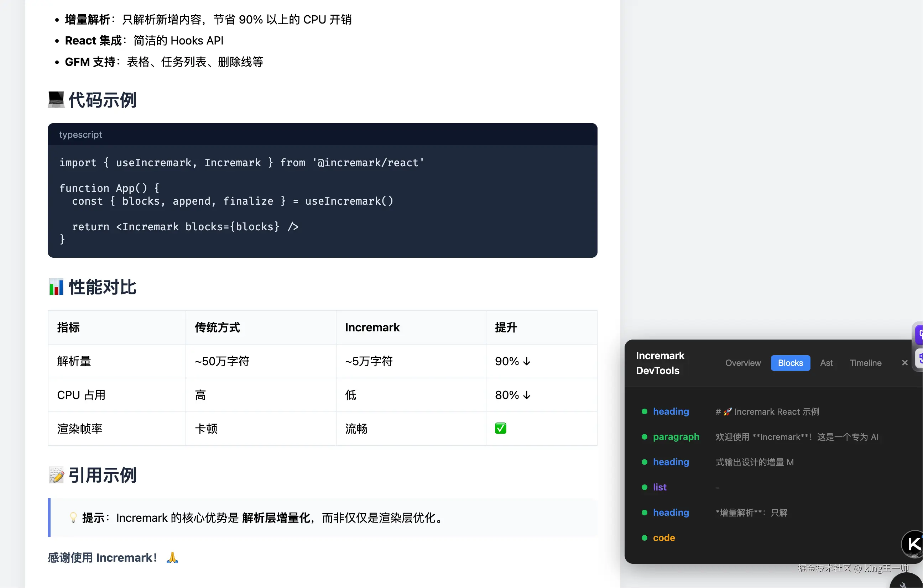Click the purple floating widget icon
923x588 pixels.
click(919, 335)
